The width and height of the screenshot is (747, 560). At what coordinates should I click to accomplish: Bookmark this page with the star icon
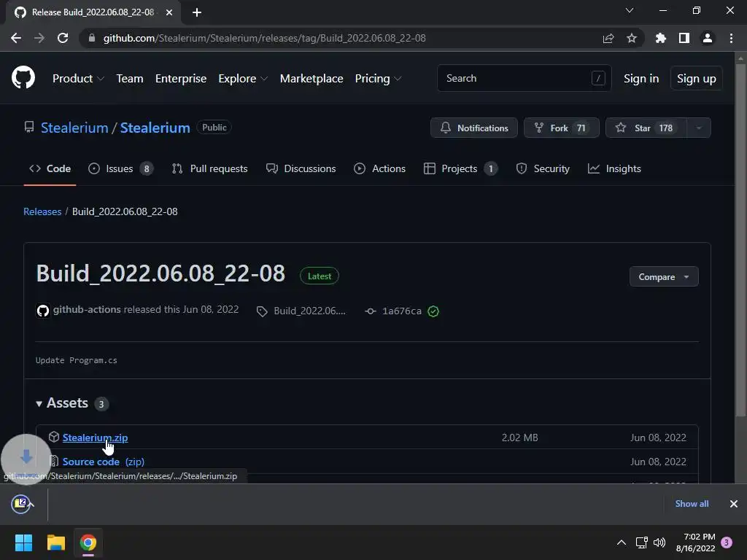pyautogui.click(x=632, y=38)
